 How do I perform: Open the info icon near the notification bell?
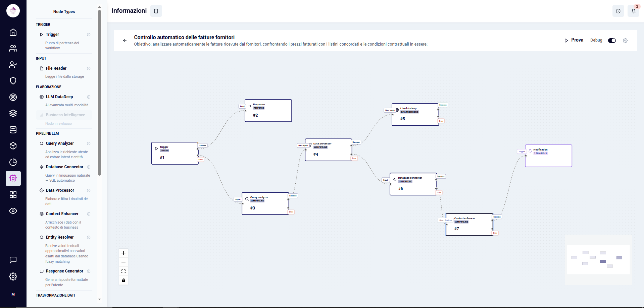(x=618, y=11)
